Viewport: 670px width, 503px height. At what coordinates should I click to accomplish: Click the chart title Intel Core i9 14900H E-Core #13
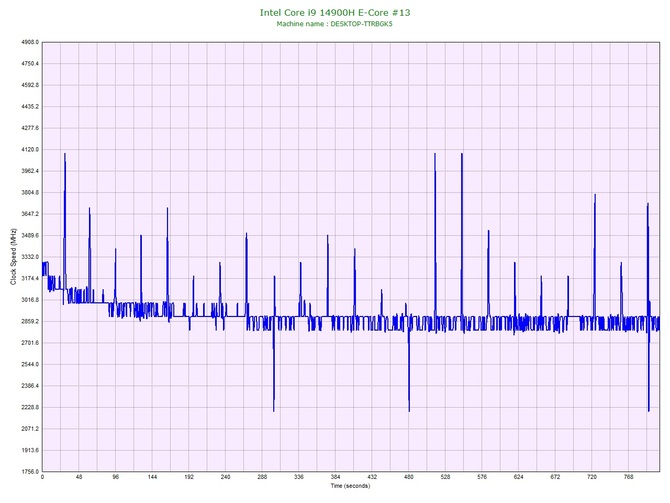(x=335, y=12)
